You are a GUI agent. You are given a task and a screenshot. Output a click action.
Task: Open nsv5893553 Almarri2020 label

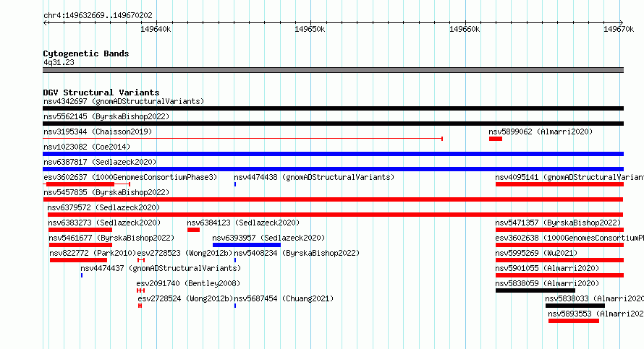tap(596, 314)
